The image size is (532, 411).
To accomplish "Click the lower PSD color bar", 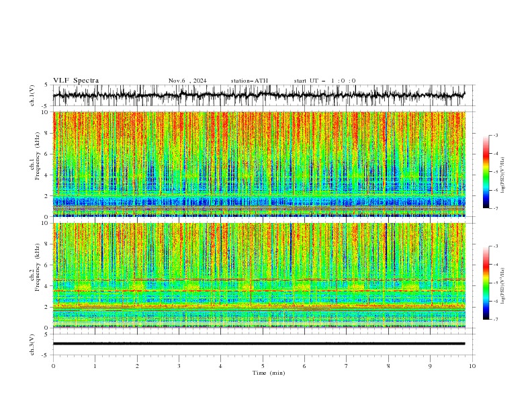I will tap(486, 283).
